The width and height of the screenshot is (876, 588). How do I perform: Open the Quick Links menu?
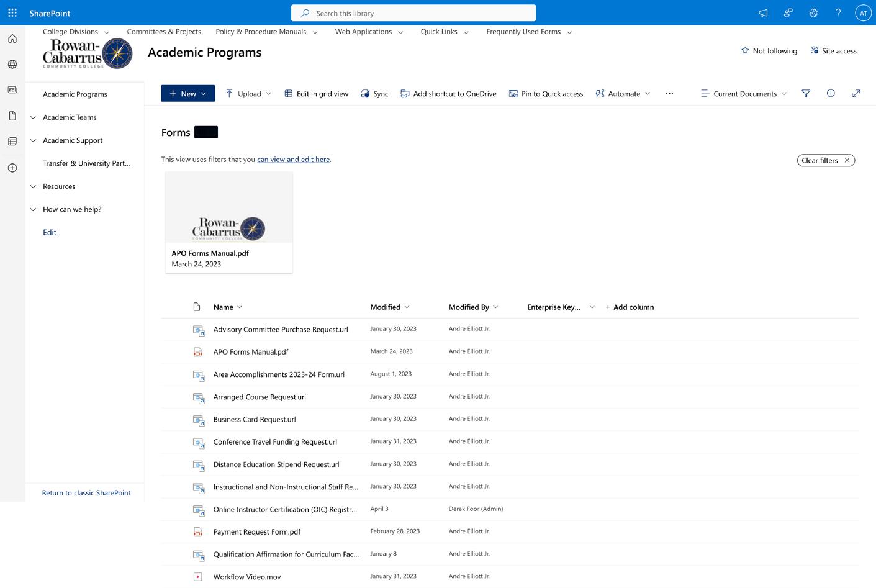(445, 32)
